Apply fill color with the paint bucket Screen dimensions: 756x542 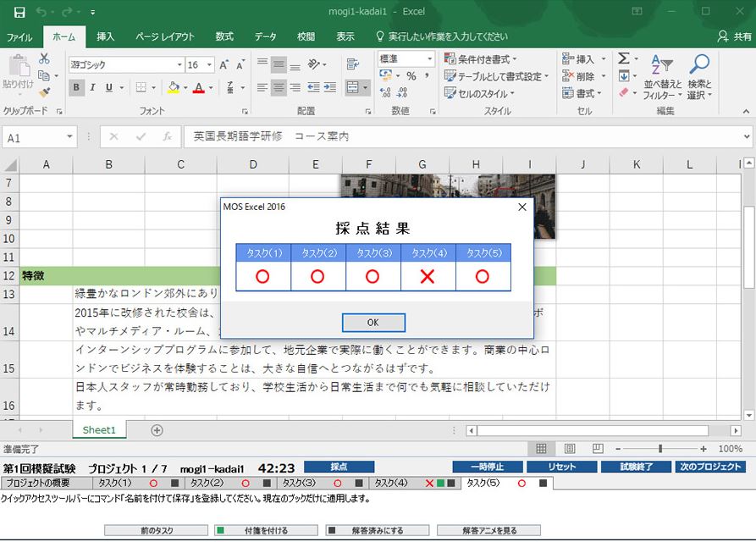(x=173, y=87)
